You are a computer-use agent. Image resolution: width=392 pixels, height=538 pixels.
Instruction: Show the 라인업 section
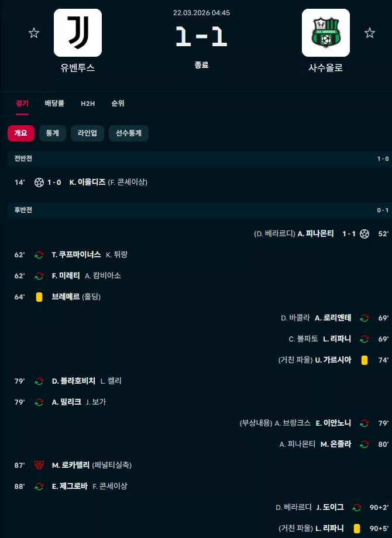point(87,133)
